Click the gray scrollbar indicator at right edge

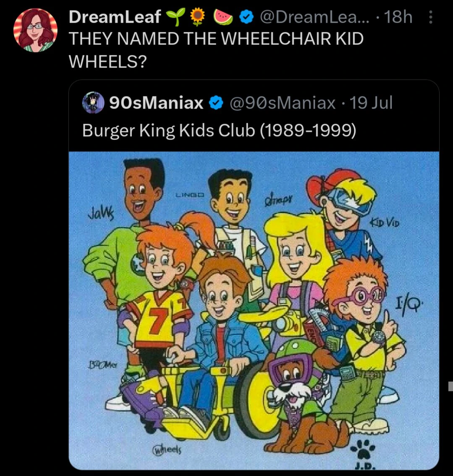450,386
